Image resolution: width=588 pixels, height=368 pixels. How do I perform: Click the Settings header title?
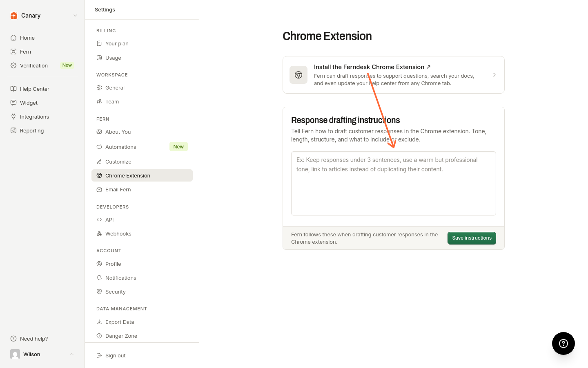pos(105,10)
